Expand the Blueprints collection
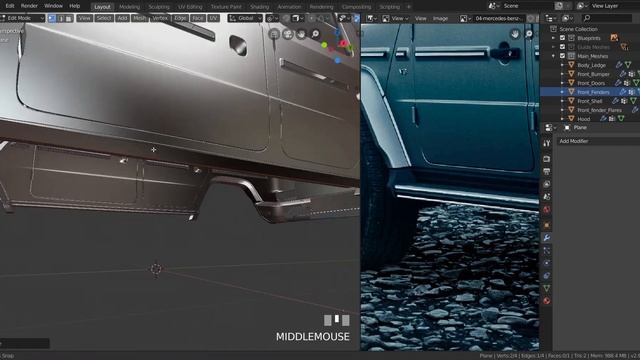The height and width of the screenshot is (360, 640). point(554,38)
